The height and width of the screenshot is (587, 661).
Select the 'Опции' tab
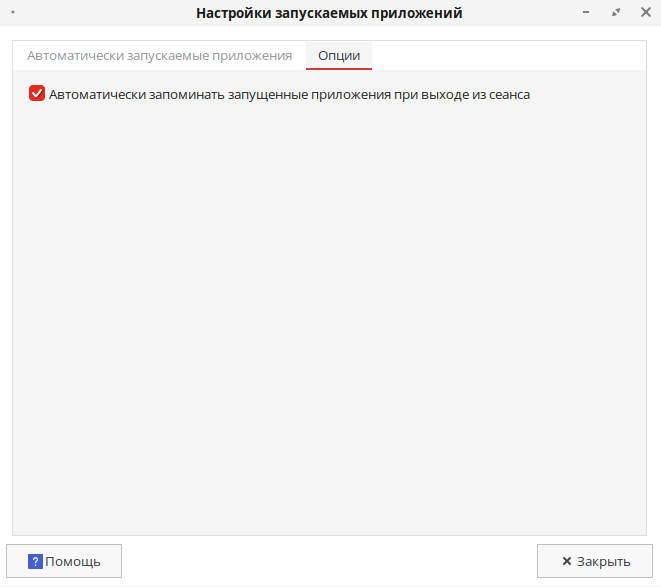pyautogui.click(x=339, y=55)
